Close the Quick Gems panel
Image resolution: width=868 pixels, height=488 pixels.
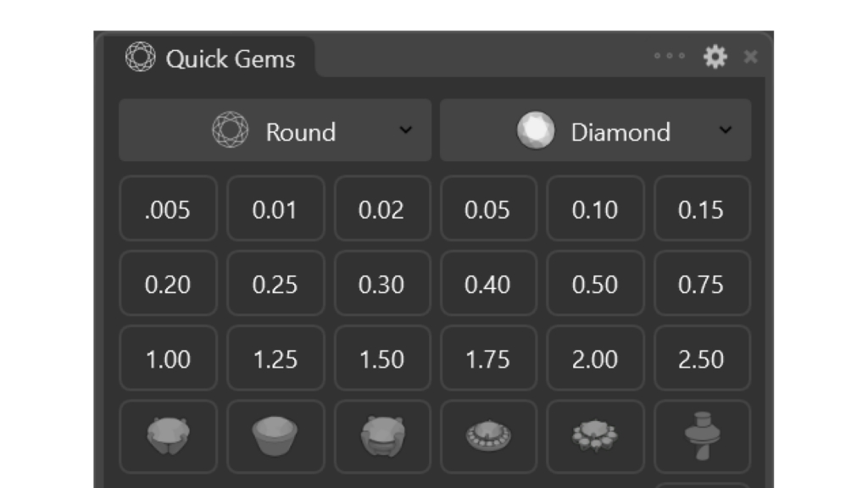point(751,57)
